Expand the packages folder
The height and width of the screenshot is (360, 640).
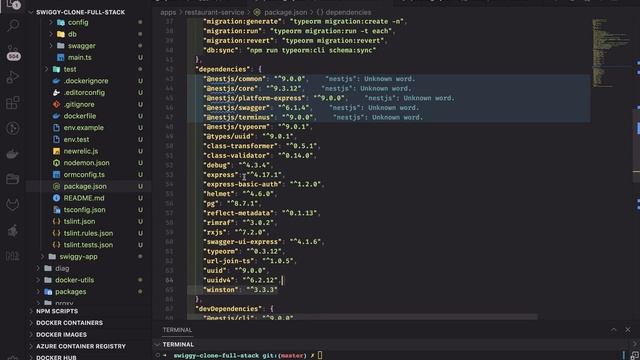click(x=38, y=292)
